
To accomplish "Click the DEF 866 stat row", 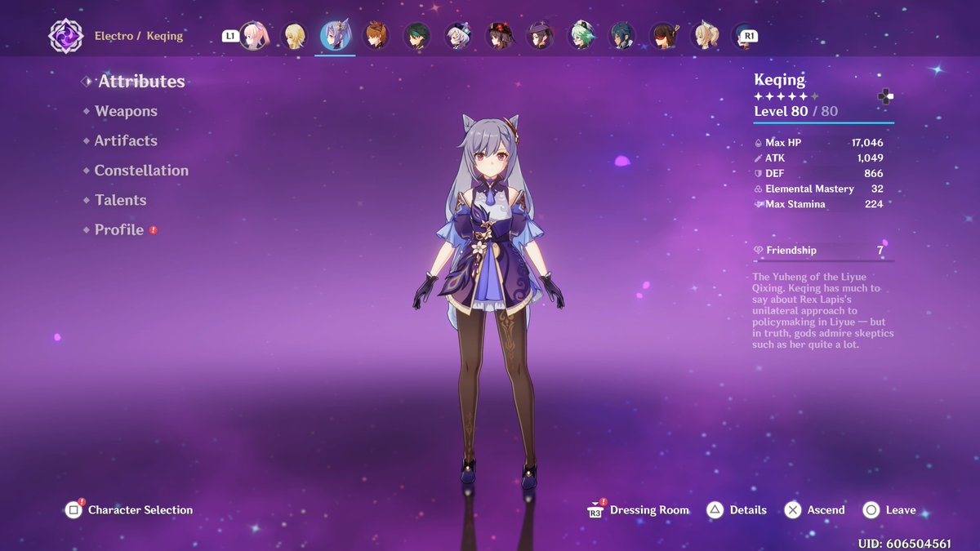I will tap(819, 174).
